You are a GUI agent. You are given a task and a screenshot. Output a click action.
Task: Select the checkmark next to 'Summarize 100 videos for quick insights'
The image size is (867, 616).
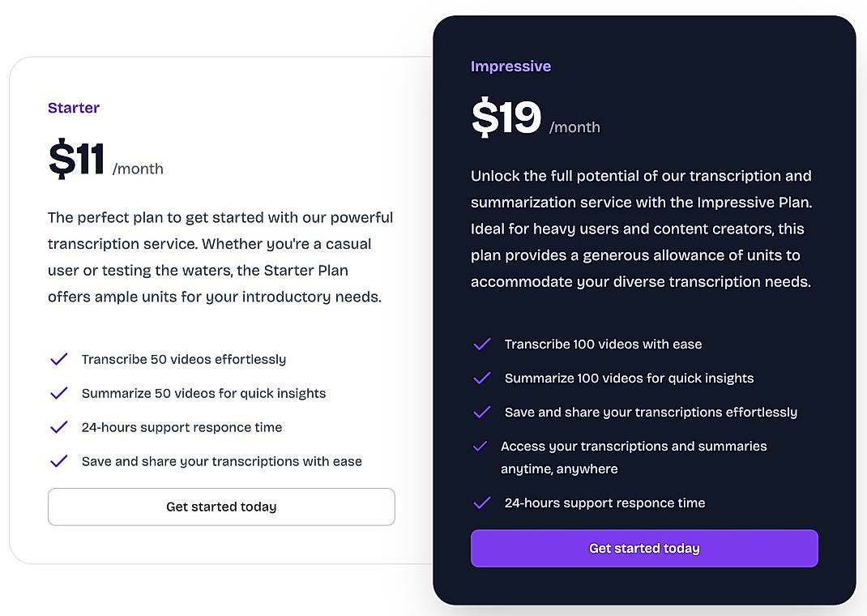tap(481, 378)
